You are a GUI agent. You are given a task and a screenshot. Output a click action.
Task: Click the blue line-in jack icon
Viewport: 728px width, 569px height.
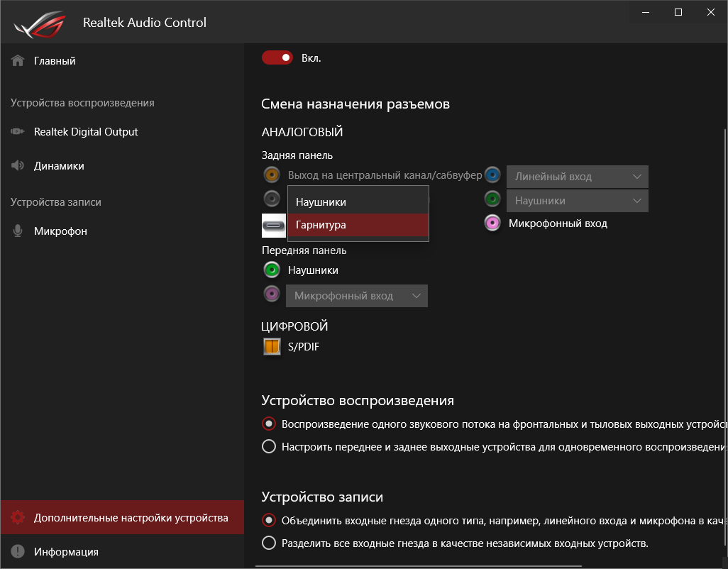point(493,175)
